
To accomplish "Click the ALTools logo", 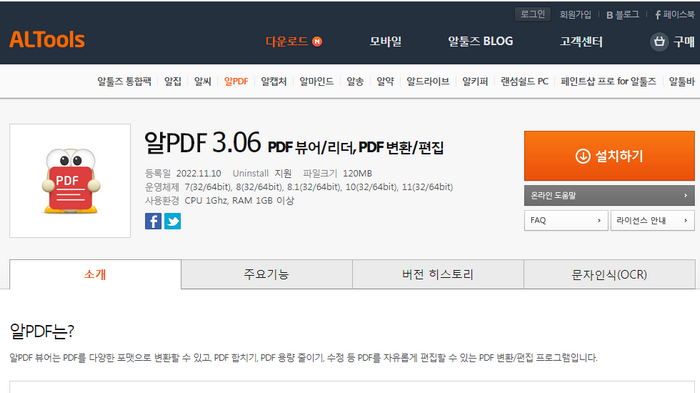I will (47, 40).
